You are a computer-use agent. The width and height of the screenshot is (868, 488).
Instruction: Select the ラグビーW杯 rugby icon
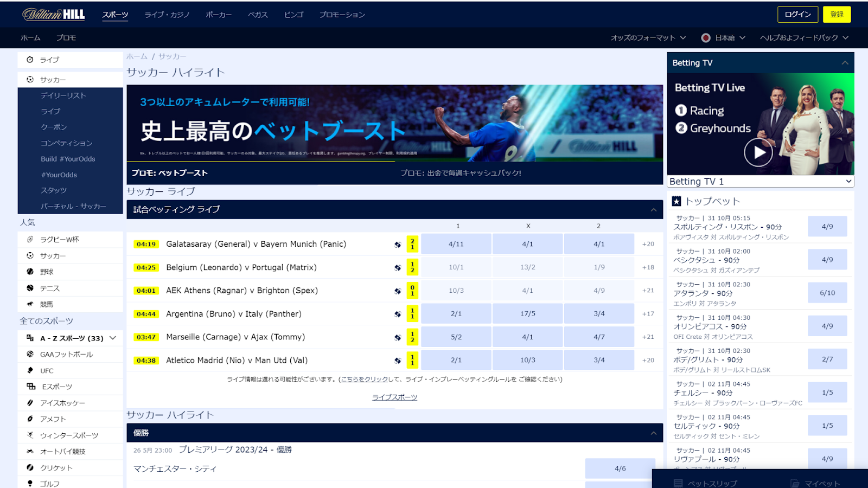click(30, 239)
